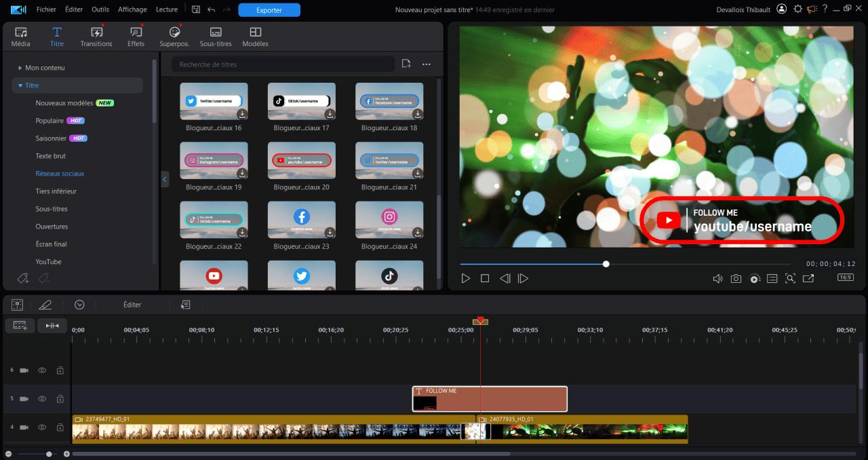The height and width of the screenshot is (460, 868).
Task: Toggle visibility of track 5
Action: point(42,399)
